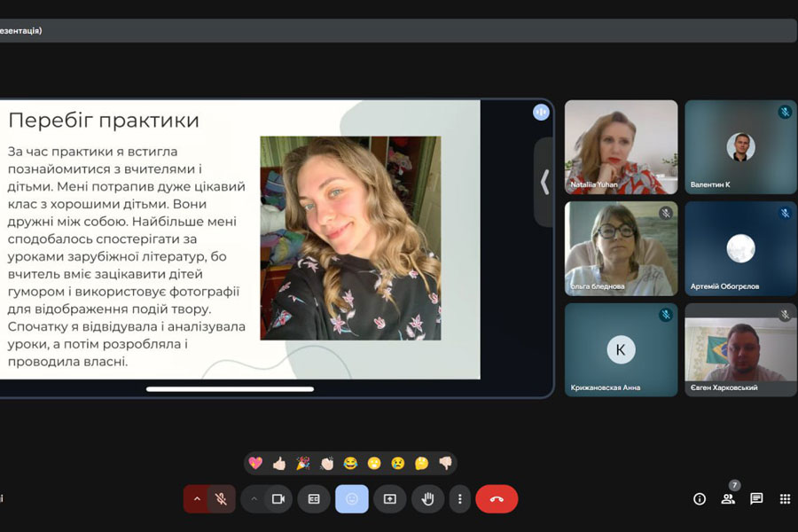The width and height of the screenshot is (798, 532).
Task: Turn off the camera
Action: click(278, 499)
